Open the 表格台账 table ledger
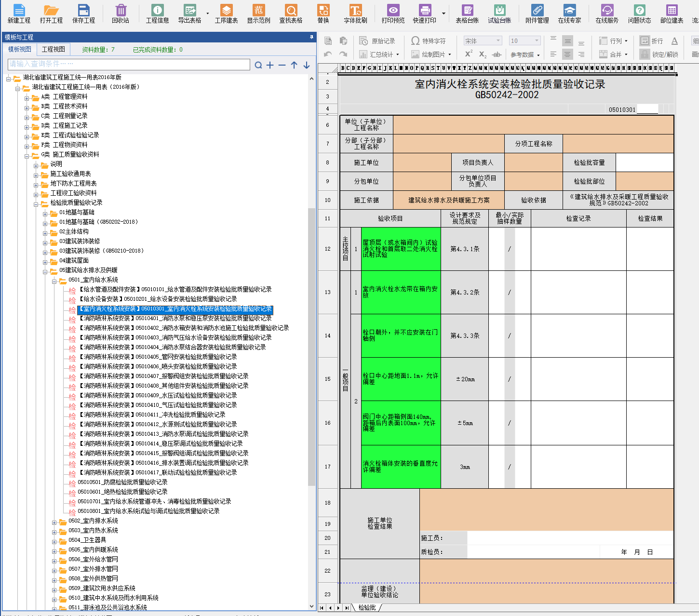This screenshot has height=616, width=699. [467, 13]
